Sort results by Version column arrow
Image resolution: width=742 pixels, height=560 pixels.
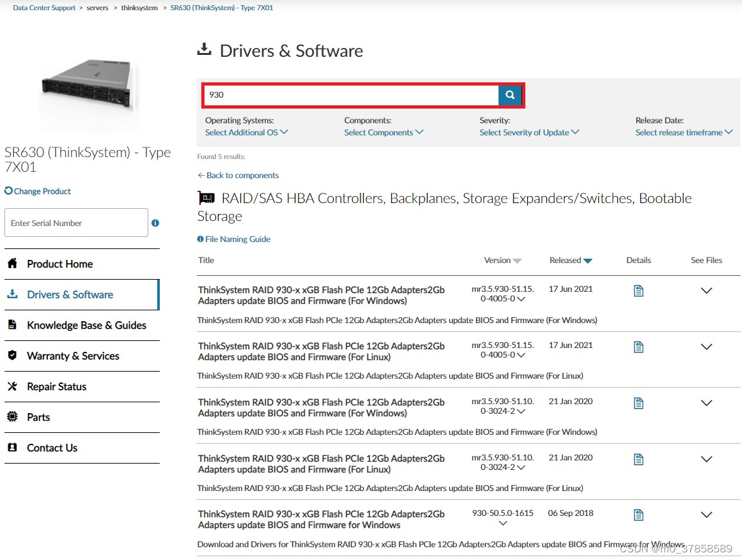pyautogui.click(x=518, y=261)
